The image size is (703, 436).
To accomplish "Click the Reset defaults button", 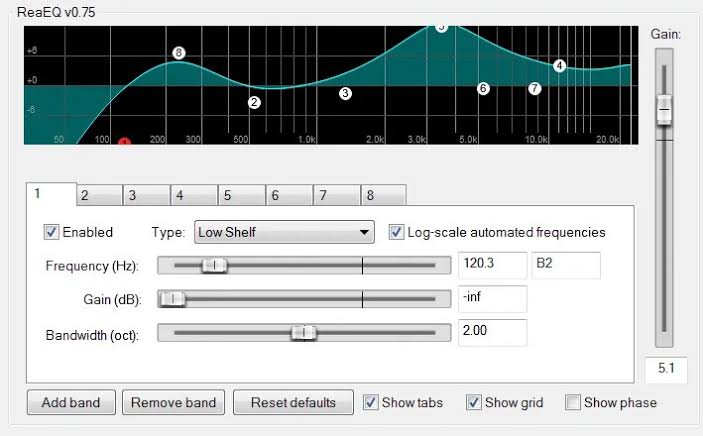I will click(x=293, y=402).
